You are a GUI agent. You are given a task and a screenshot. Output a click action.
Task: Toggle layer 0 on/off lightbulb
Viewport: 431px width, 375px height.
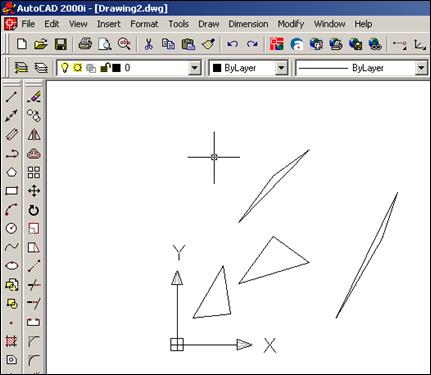pos(65,68)
